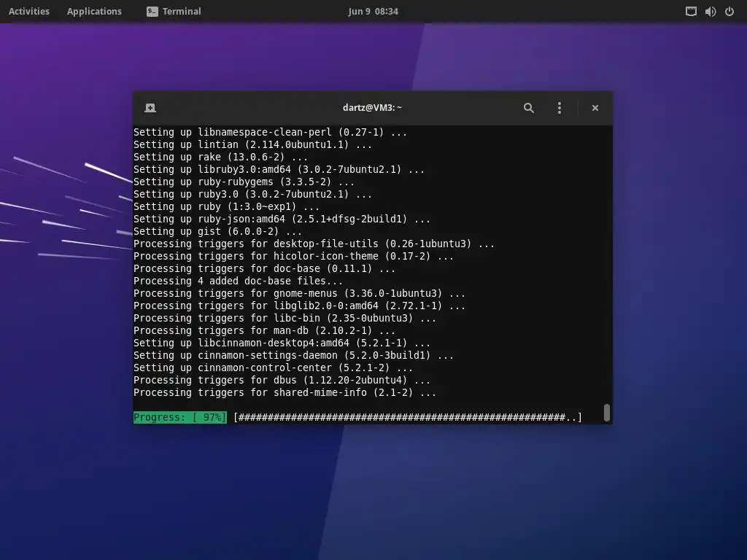Viewport: 747px width, 560px height.
Task: Click the dartz@VM3 window title
Action: [x=373, y=108]
